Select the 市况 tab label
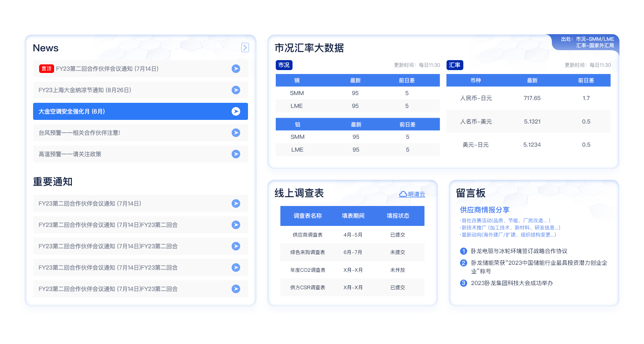This screenshot has width=644, height=344. (284, 65)
